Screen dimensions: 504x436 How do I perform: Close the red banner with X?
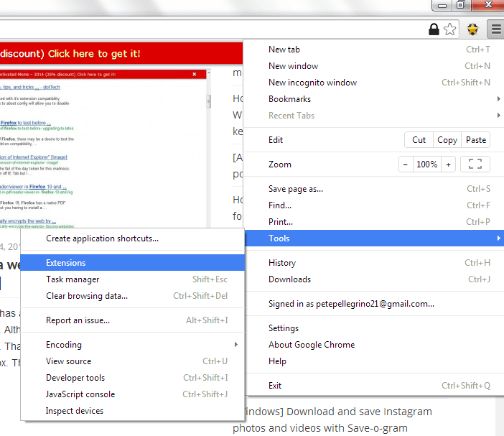pos(194,74)
